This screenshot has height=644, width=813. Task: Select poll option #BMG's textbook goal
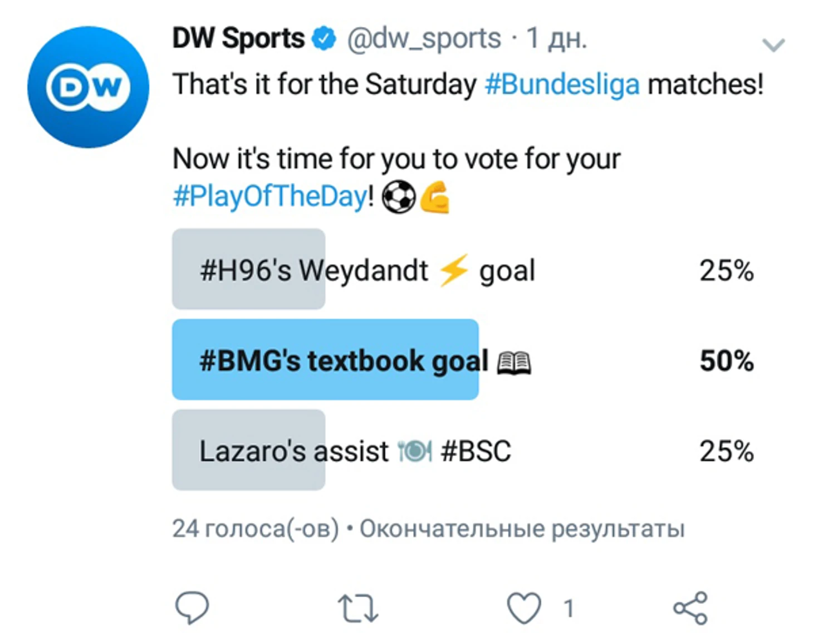463,359
